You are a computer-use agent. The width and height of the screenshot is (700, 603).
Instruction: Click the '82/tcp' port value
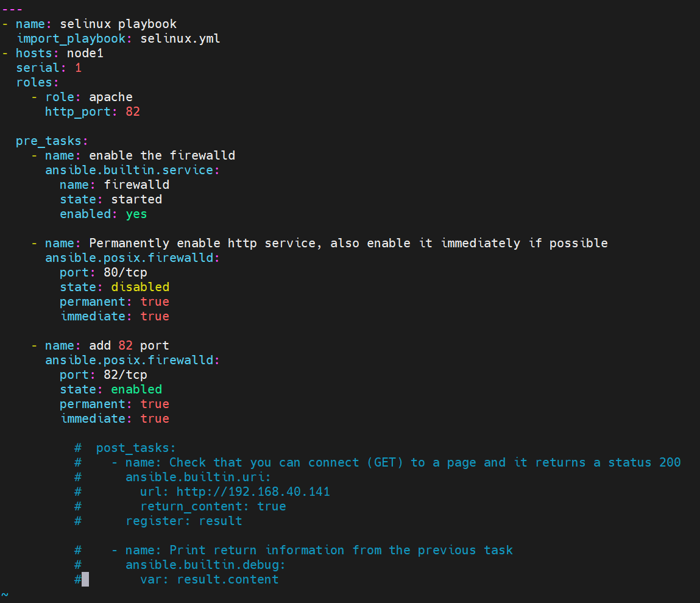coord(126,375)
